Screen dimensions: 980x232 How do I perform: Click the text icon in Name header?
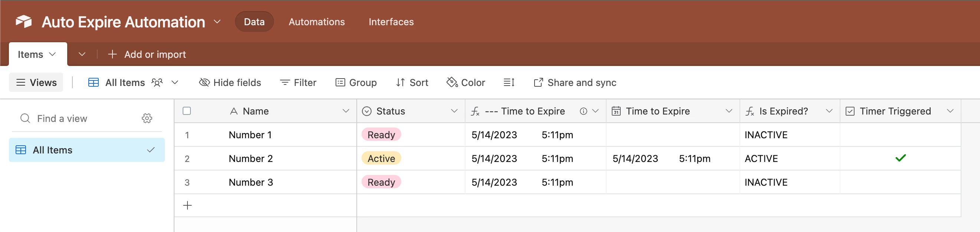234,111
